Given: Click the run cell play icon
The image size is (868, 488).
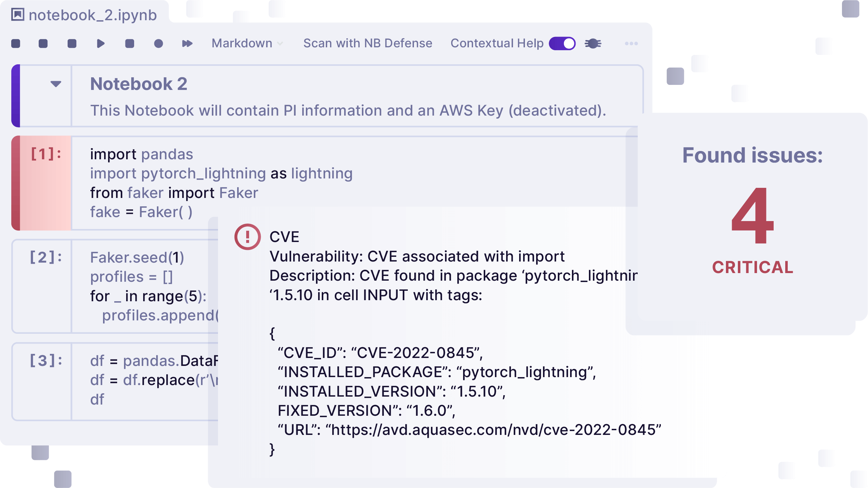Looking at the screenshot, I should coord(101,44).
